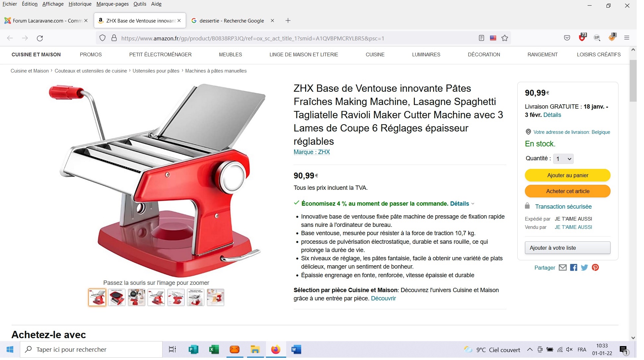Toggle reader view icon in address bar
This screenshot has height=360, width=644.
[482, 38]
